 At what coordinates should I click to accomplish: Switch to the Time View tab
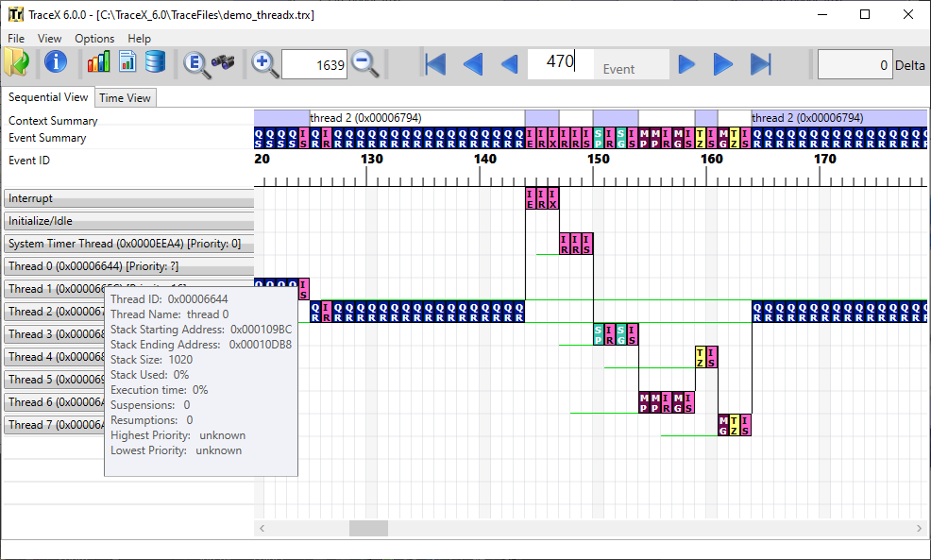pyautogui.click(x=125, y=97)
